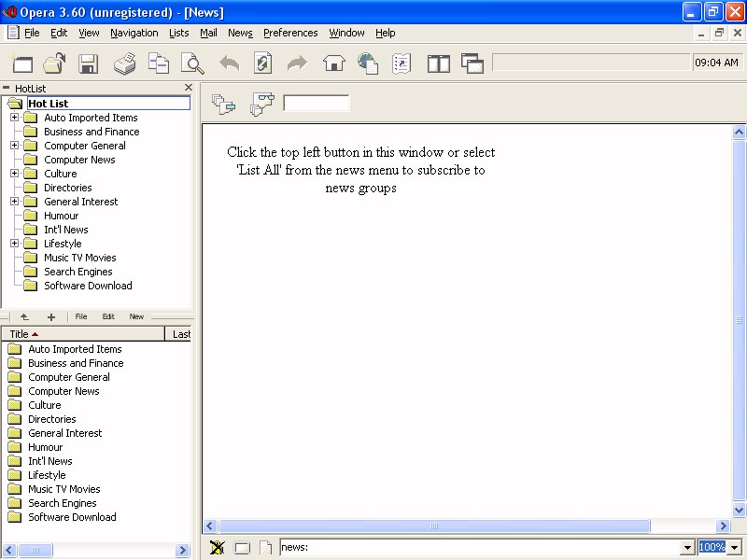Go forward with the Forward arrow
The width and height of the screenshot is (747, 560).
point(297,63)
